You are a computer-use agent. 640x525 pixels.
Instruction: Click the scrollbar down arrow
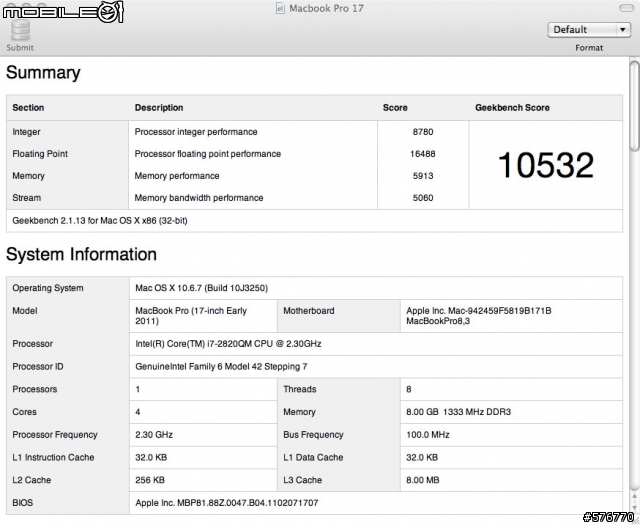click(x=635, y=507)
